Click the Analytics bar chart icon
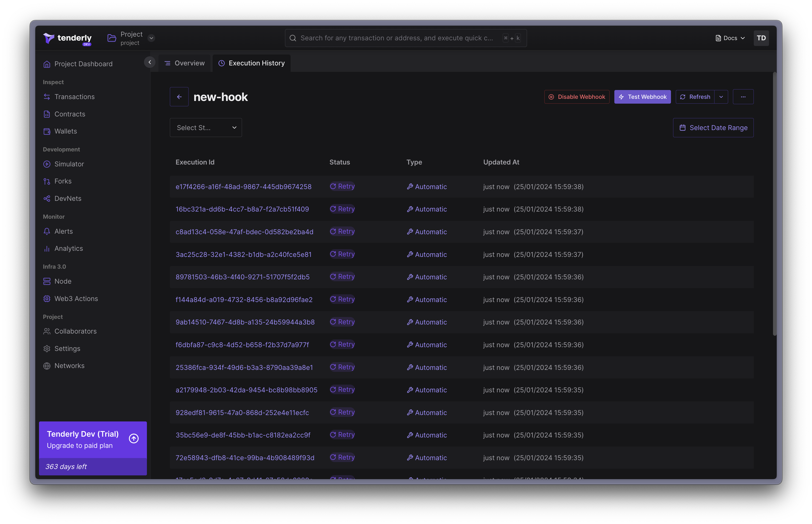Image resolution: width=812 pixels, height=524 pixels. click(x=47, y=249)
